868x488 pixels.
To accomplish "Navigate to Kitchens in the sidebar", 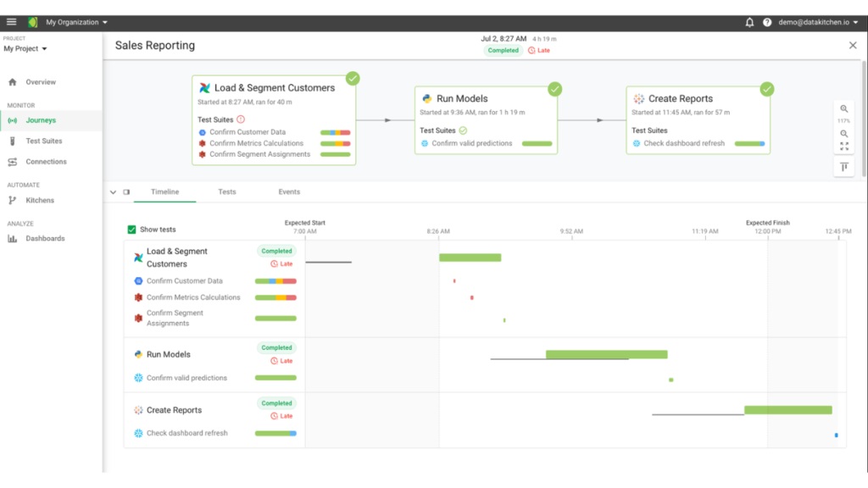I will pyautogui.click(x=40, y=201).
